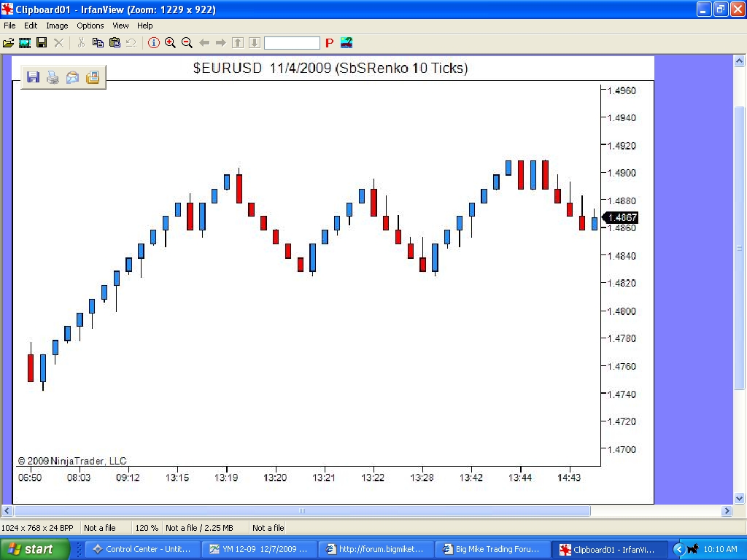Click the Save floppy disk icon

tap(42, 43)
